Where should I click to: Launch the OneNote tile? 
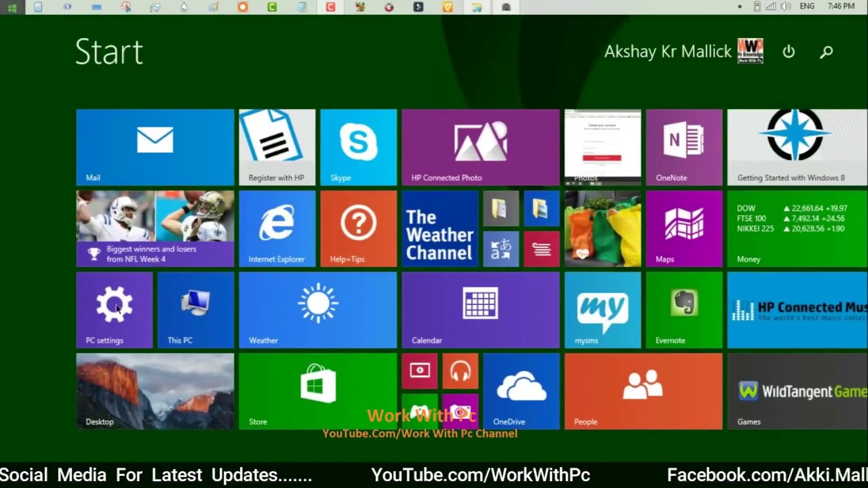(684, 147)
